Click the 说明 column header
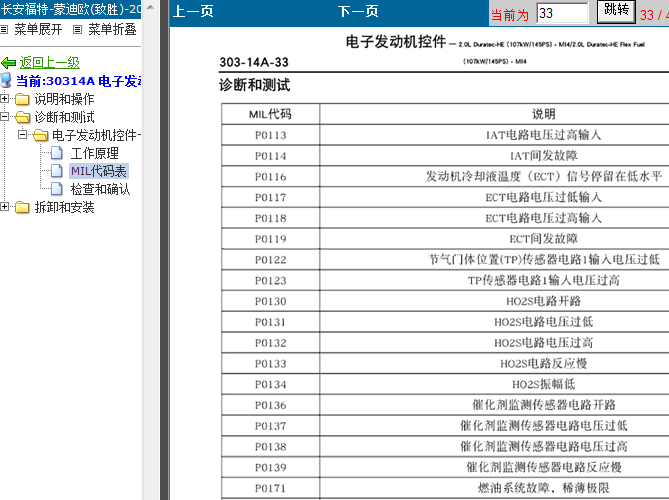 543,114
